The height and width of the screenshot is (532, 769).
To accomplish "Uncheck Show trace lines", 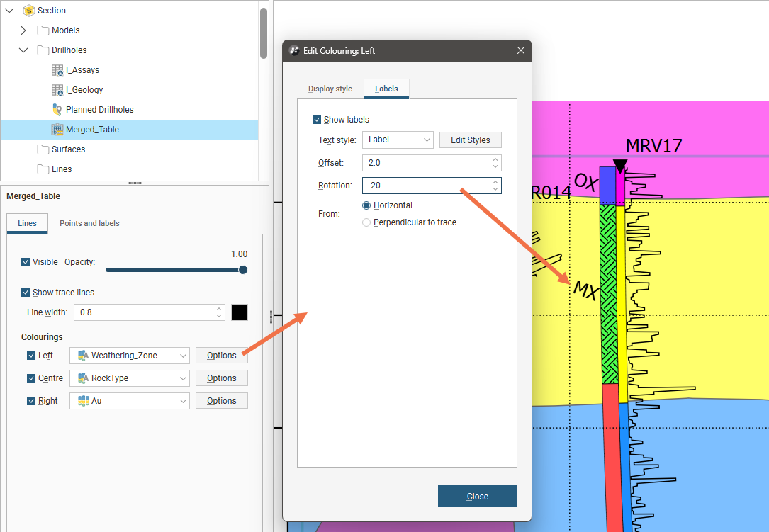I will tap(26, 293).
